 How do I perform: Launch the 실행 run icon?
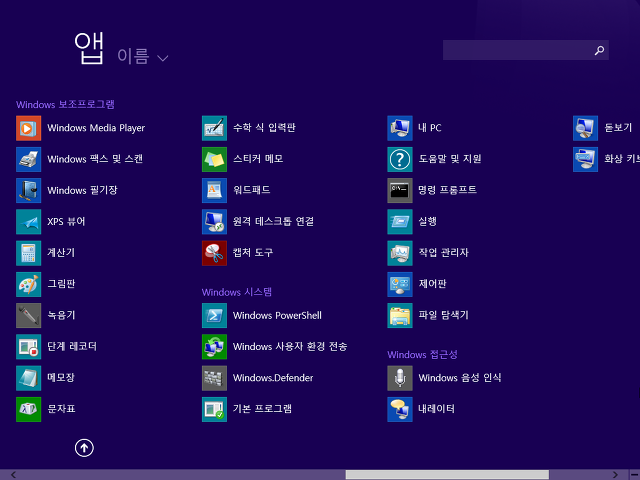[x=400, y=222]
